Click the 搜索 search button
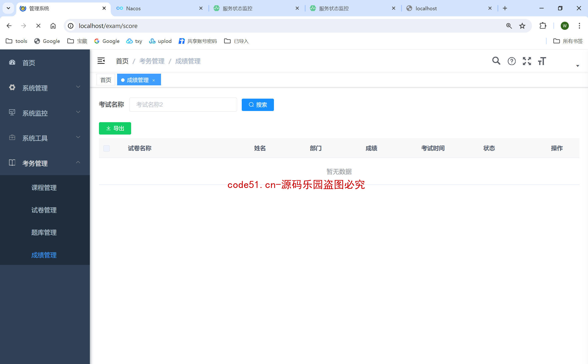Screen dimensions: 588x364 [258, 105]
